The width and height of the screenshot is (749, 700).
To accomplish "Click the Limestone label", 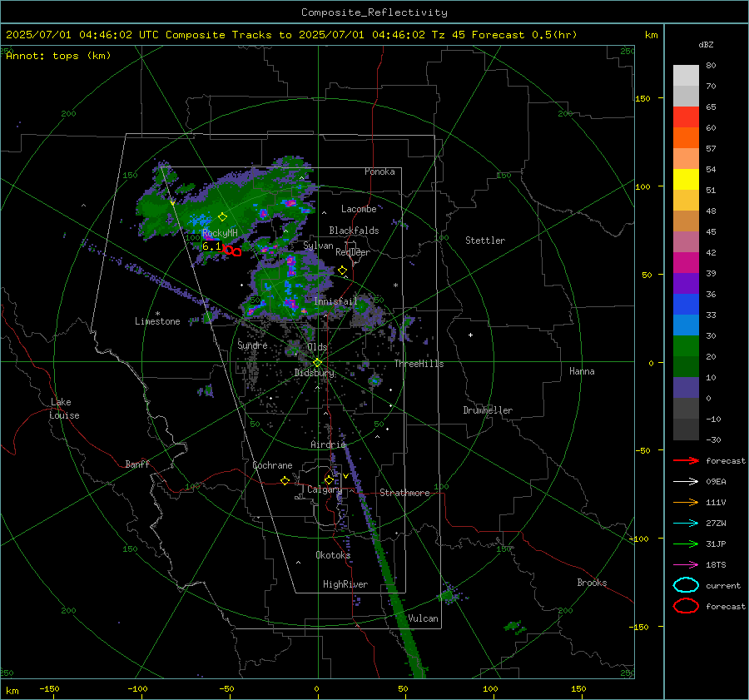I will pos(157,321).
